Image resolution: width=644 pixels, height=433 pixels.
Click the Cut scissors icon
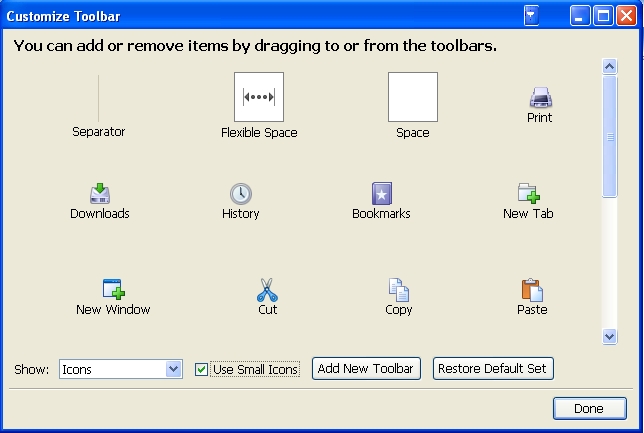coord(267,290)
